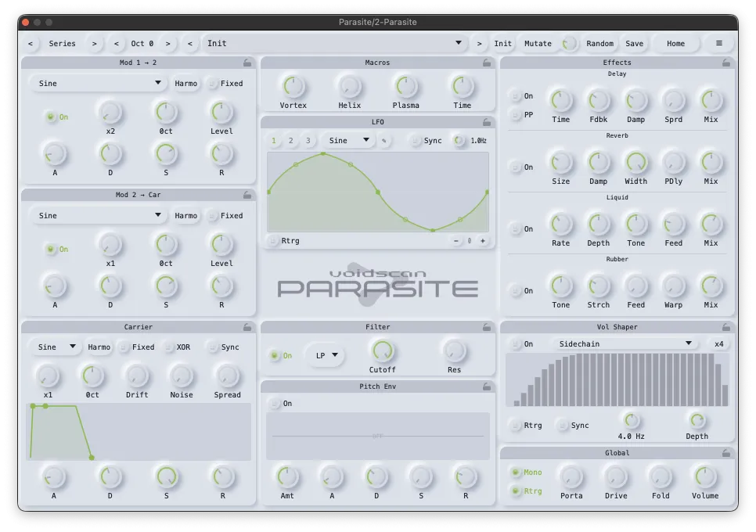Toggle lock icon on Mod 1 → 2 panel
This screenshot has width=756, height=532.
point(247,63)
